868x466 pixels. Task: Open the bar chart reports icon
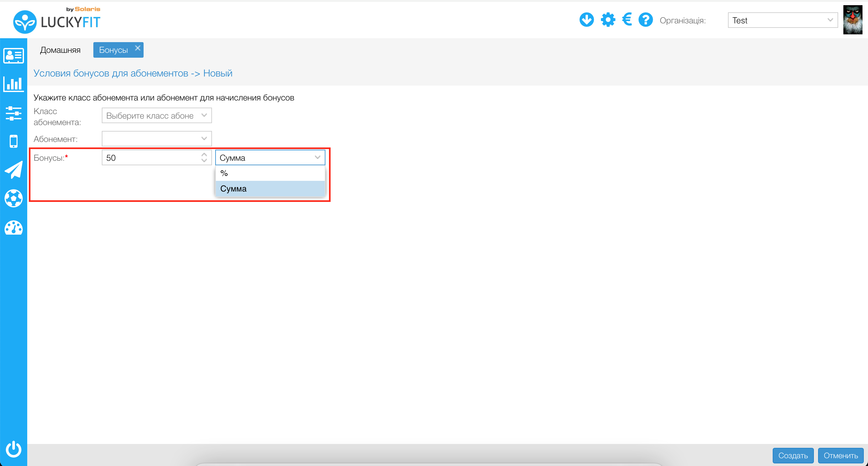(x=14, y=84)
